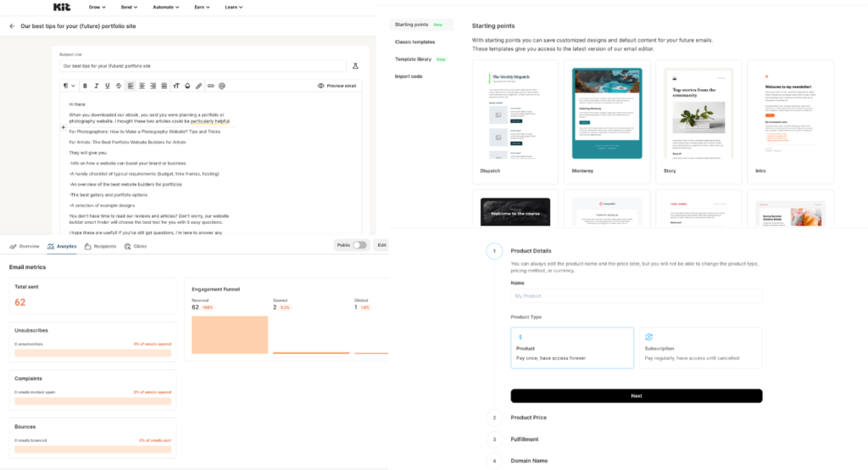Select the Product pay-once option

(x=572, y=348)
